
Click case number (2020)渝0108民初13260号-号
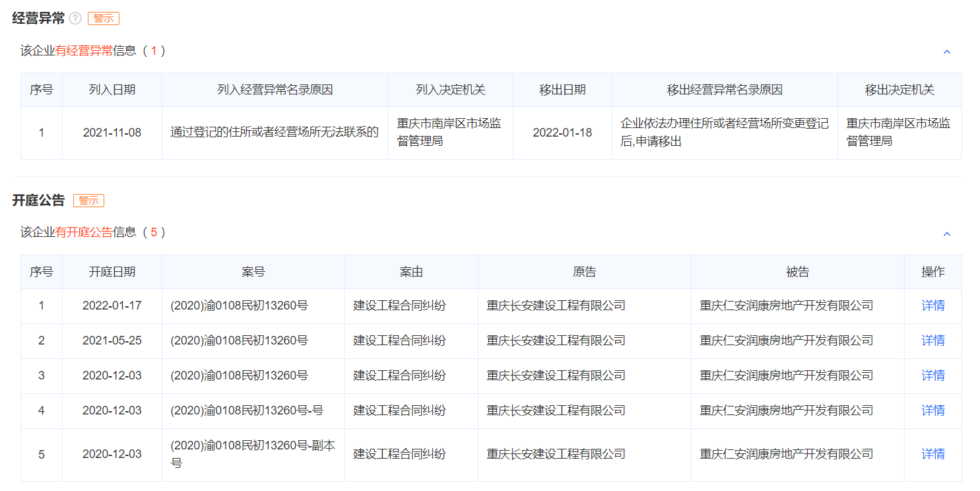tap(247, 410)
